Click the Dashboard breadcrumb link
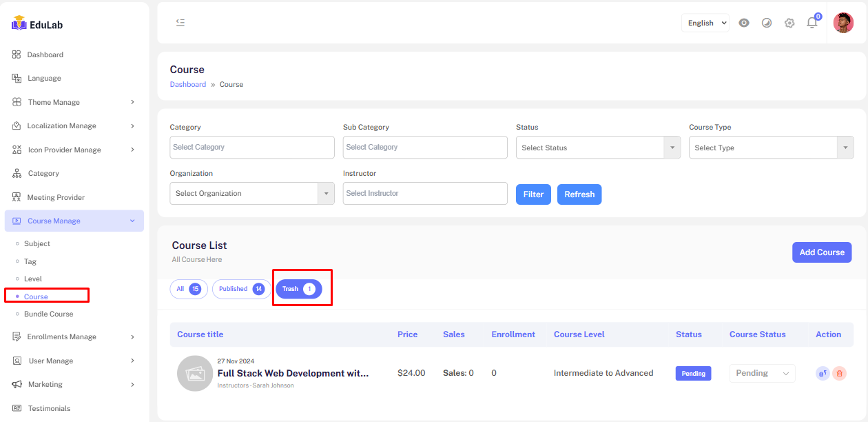Image resolution: width=868 pixels, height=422 pixels. [187, 84]
